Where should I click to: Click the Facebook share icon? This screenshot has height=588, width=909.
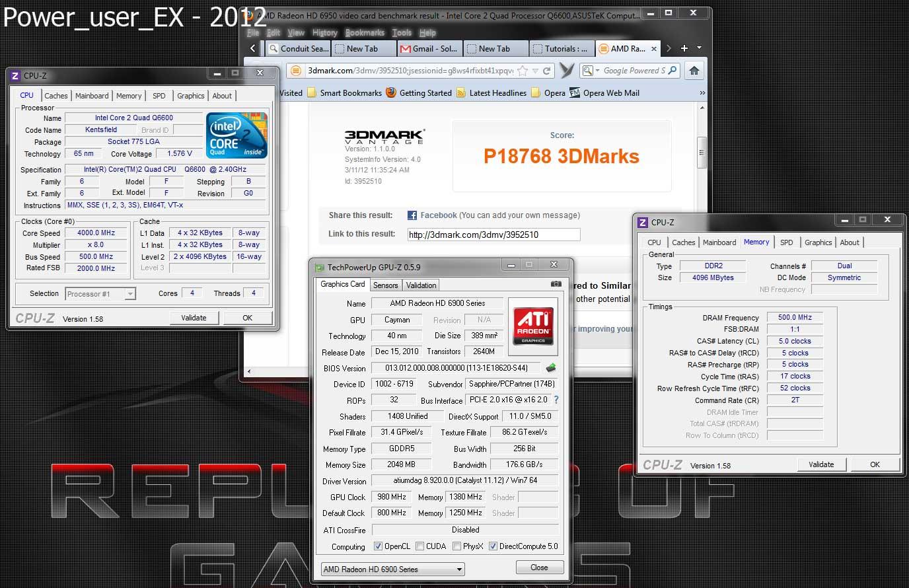point(412,215)
